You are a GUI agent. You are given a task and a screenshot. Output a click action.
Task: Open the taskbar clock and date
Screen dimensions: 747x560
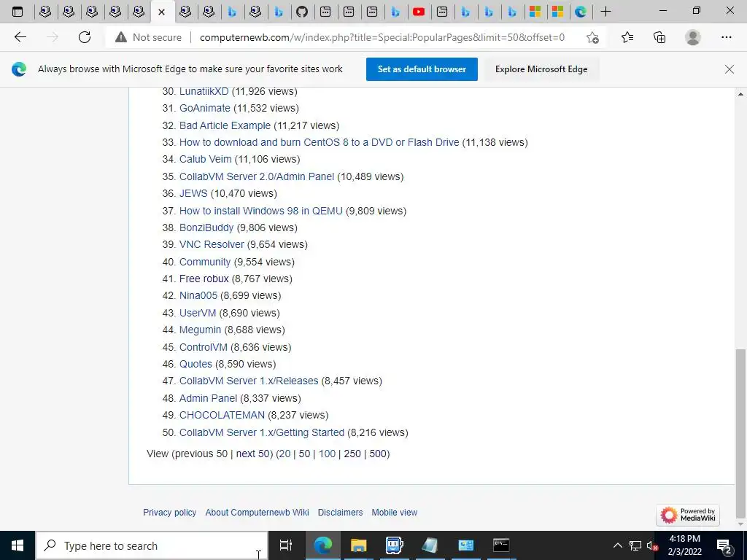tap(685, 545)
